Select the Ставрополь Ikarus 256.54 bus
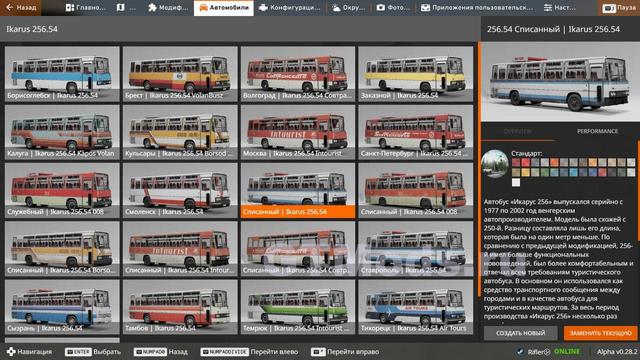The image size is (640, 360). pos(416,249)
